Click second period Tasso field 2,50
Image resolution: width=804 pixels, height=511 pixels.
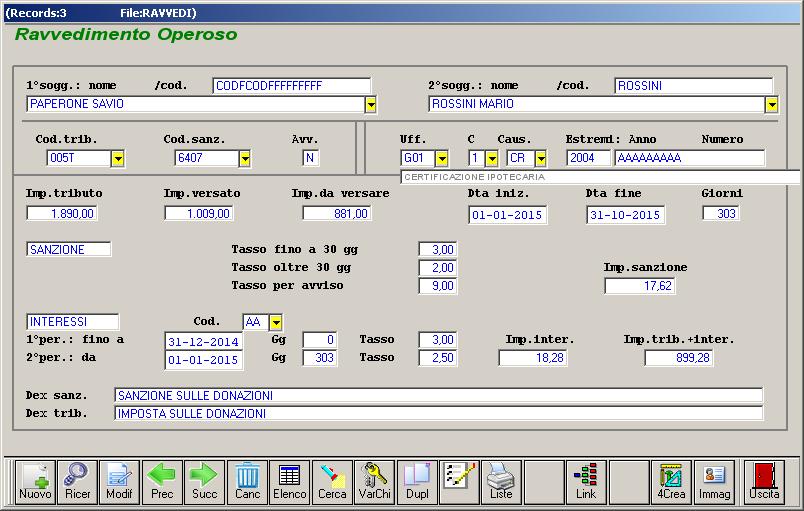437,357
